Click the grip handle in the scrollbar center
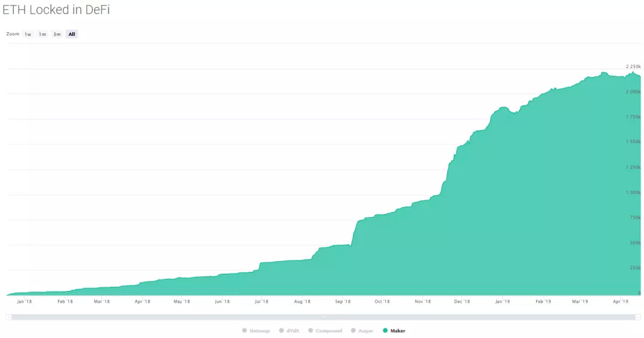This screenshot has height=338, width=644. 323,317
